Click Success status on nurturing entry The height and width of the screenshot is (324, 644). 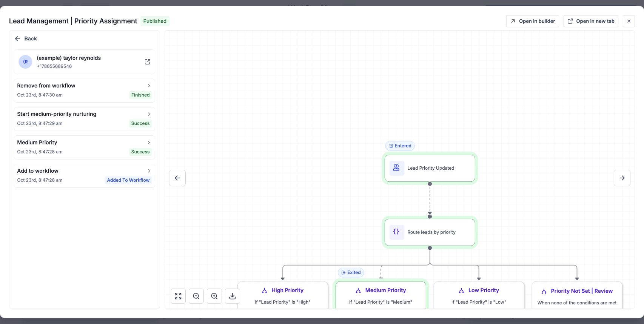[140, 123]
